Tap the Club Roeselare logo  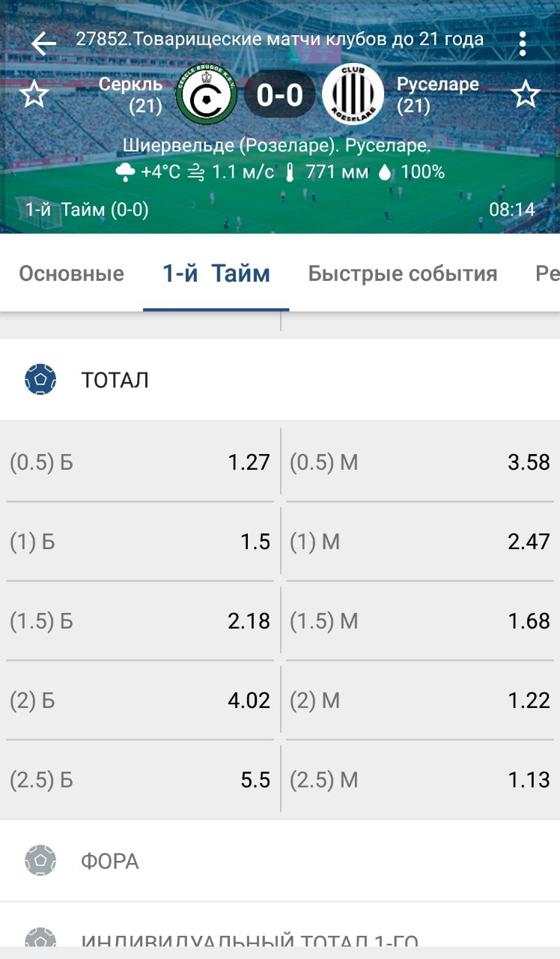(x=353, y=95)
